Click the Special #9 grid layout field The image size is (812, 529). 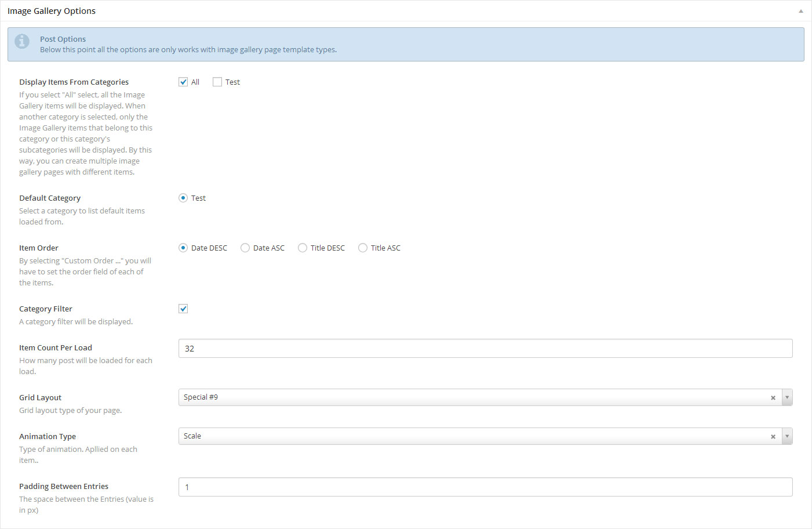[464, 397]
